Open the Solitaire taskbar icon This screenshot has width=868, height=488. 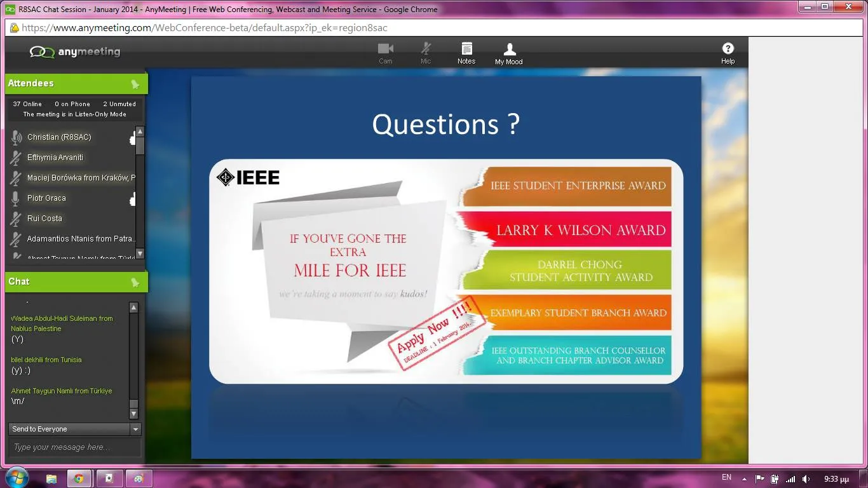[109, 478]
